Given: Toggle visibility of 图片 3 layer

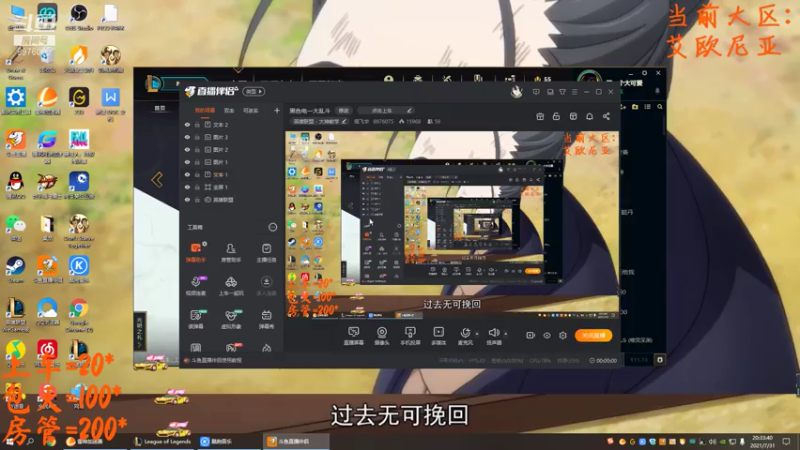Looking at the screenshot, I should click(x=187, y=137).
